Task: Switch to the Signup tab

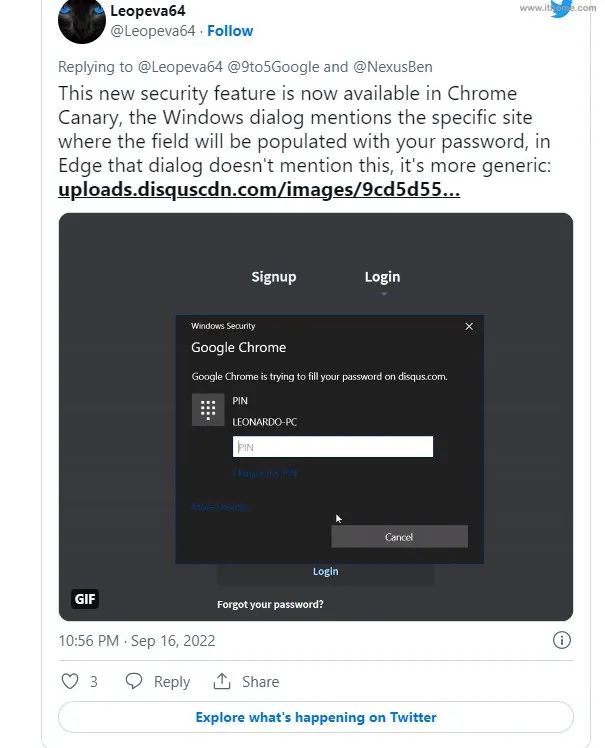Action: coord(274,277)
